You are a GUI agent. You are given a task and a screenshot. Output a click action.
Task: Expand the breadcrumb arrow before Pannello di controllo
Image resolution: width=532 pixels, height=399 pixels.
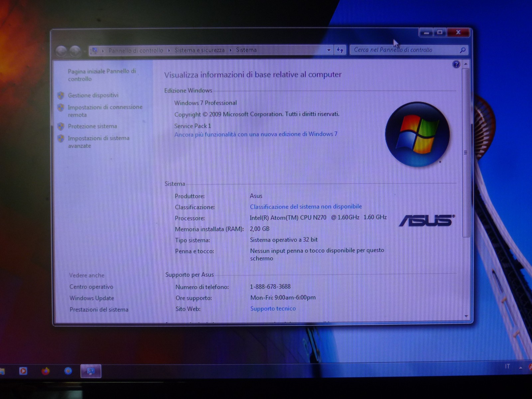(x=103, y=51)
